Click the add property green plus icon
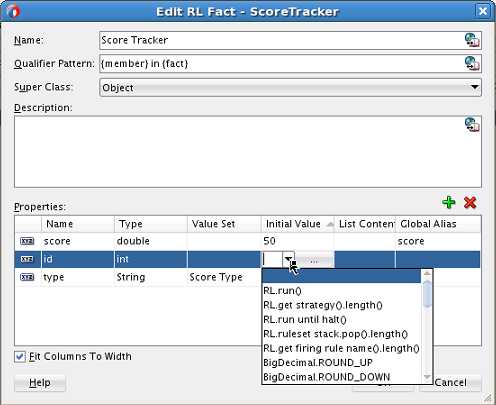Viewport: 496px width, 405px height. coord(449,202)
